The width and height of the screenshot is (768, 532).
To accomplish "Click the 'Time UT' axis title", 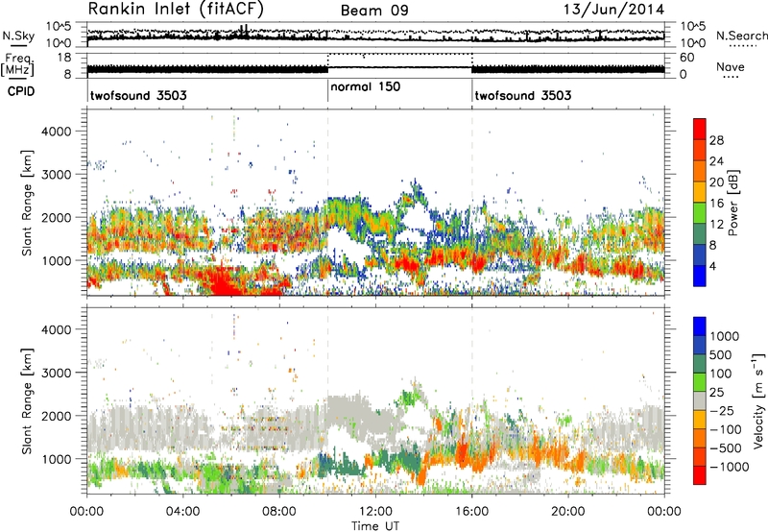I will coord(375,526).
